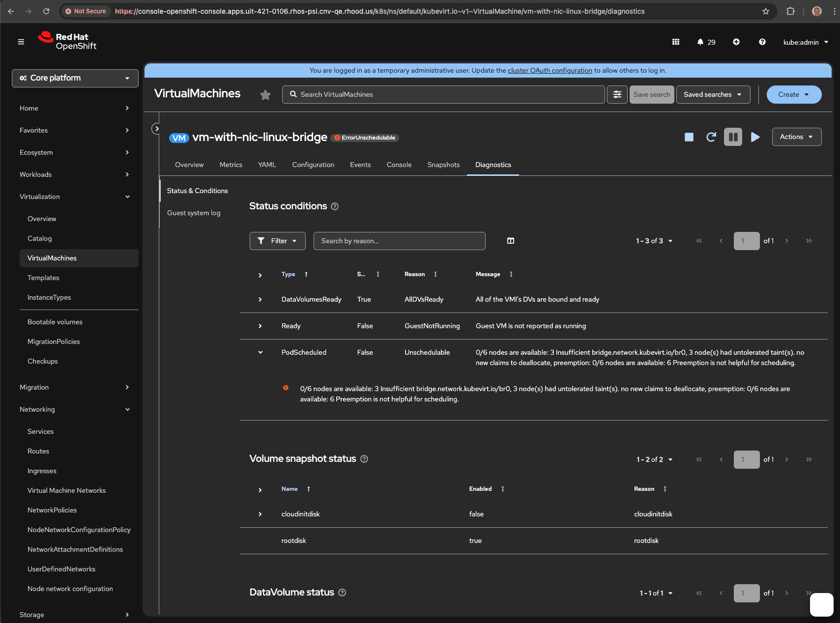Click the Manage columns icon

click(x=510, y=241)
